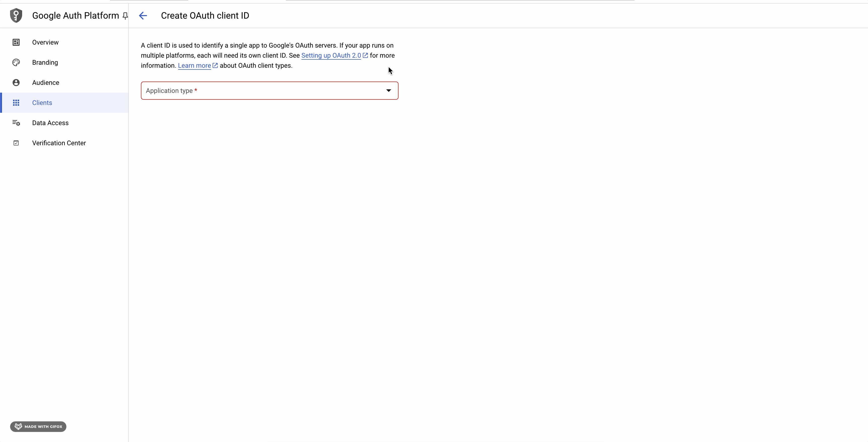Image resolution: width=868 pixels, height=442 pixels.
Task: Click the Overview sidebar toggle
Action: [x=45, y=42]
